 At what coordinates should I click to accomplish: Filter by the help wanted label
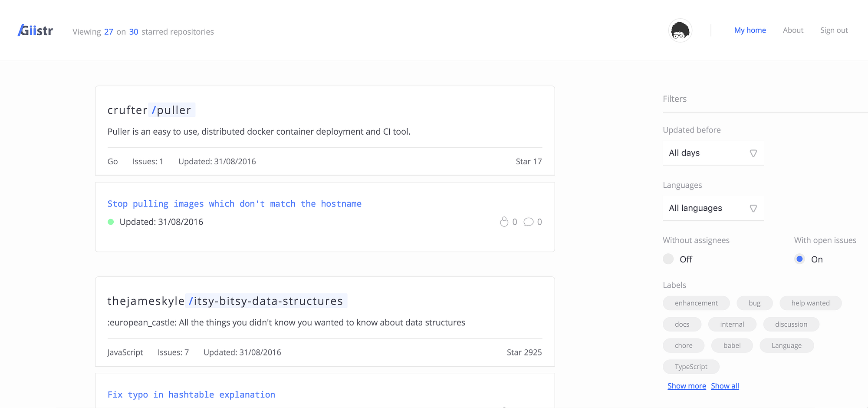coord(810,303)
